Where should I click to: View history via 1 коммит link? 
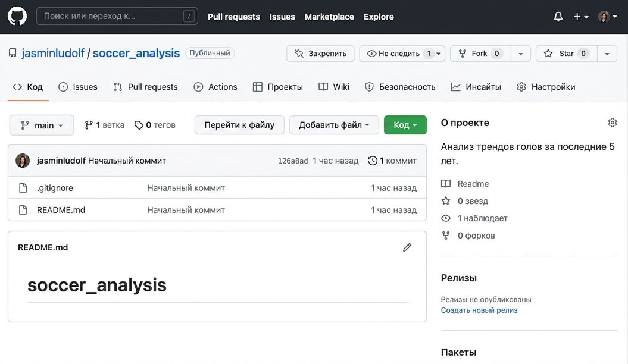tap(392, 161)
